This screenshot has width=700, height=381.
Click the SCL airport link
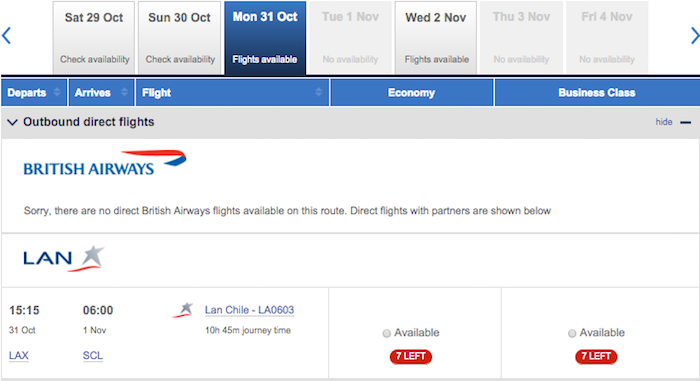tap(93, 356)
